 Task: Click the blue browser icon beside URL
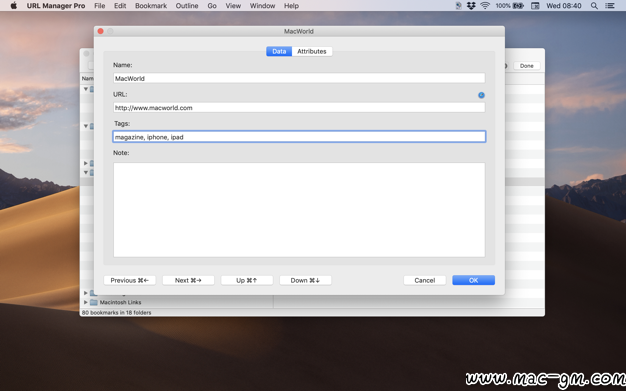[481, 95]
